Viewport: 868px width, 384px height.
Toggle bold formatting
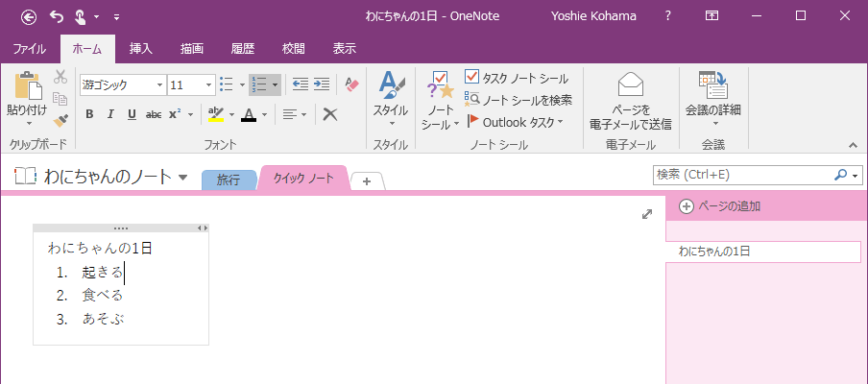89,114
